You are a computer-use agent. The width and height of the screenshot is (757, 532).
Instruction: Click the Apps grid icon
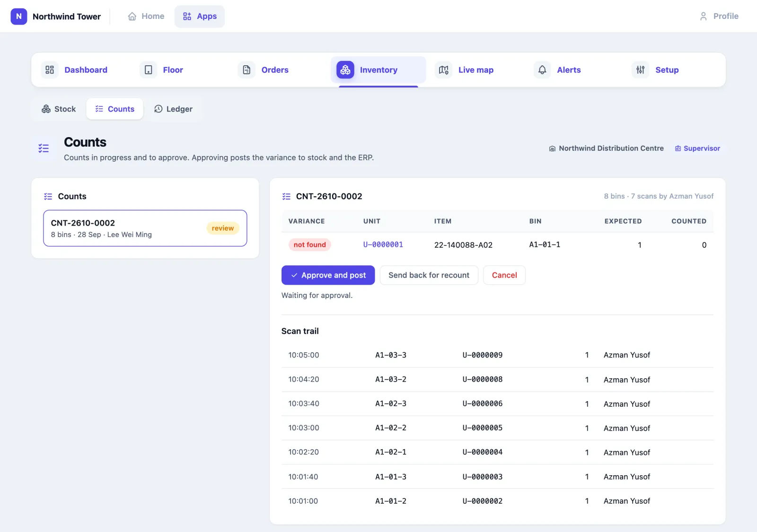(x=187, y=16)
